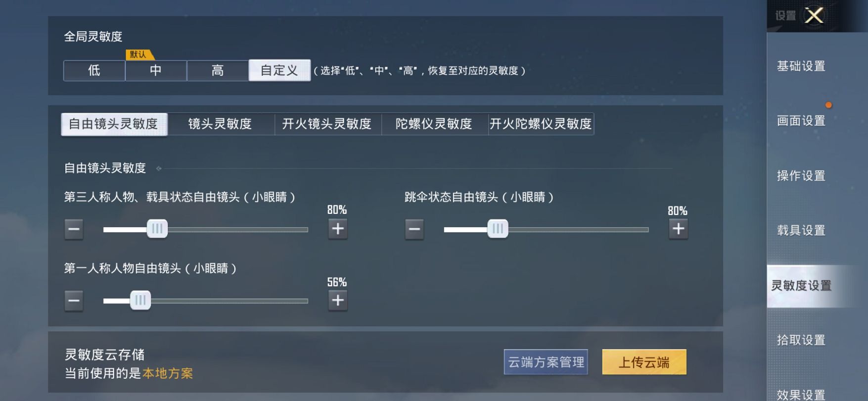868x401 pixels.
Task: Click plus for third-person free camera sensitivity
Action: pos(338,229)
